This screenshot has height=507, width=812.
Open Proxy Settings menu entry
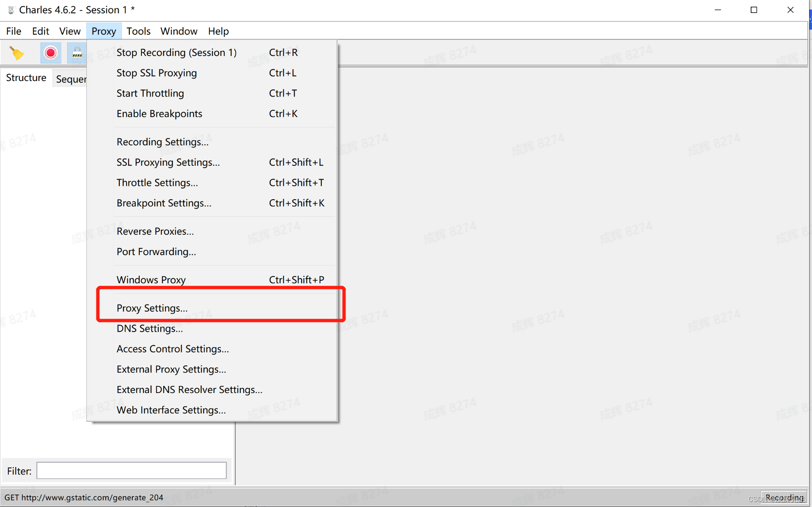[152, 308]
